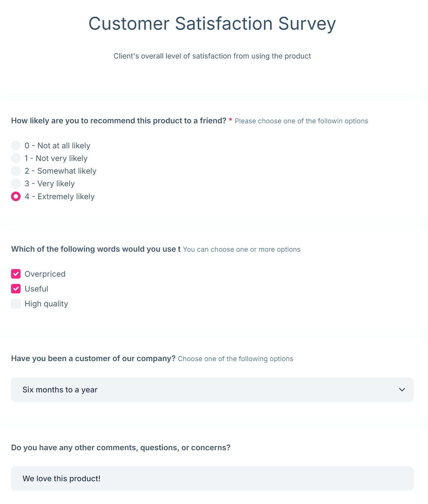Toggle the Overpriced word selection
This screenshot has width=428, height=504.
click(x=16, y=274)
